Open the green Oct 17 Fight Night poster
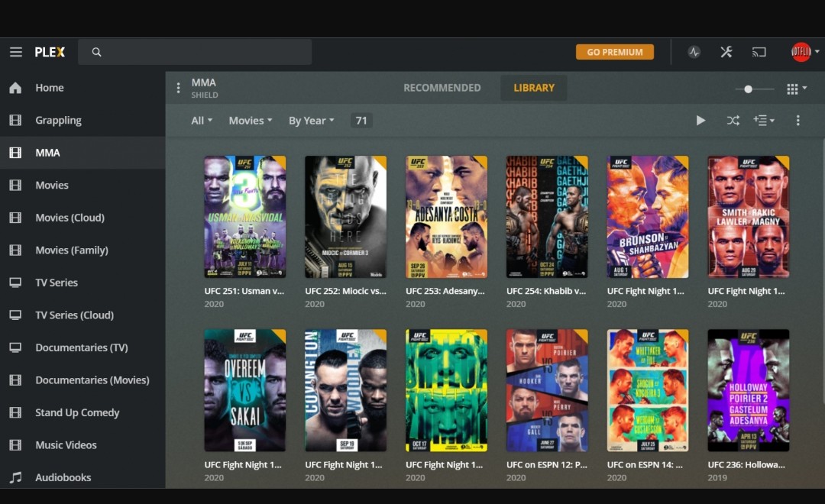The width and height of the screenshot is (825, 504). pos(446,390)
